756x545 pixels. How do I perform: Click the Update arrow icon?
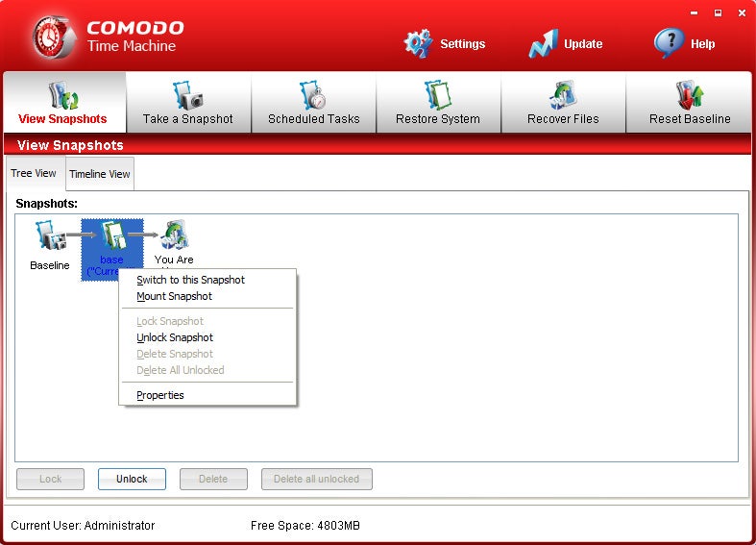[x=543, y=43]
